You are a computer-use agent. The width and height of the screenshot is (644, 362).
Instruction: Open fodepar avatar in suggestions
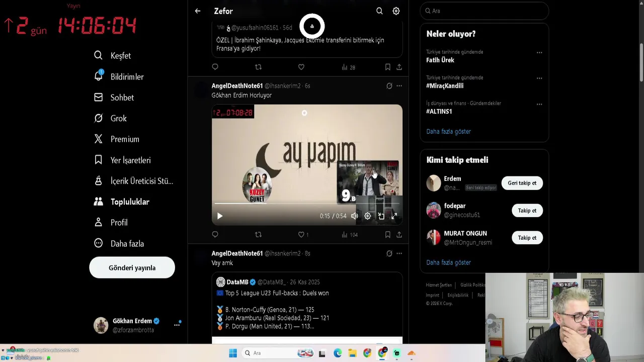coord(434,210)
